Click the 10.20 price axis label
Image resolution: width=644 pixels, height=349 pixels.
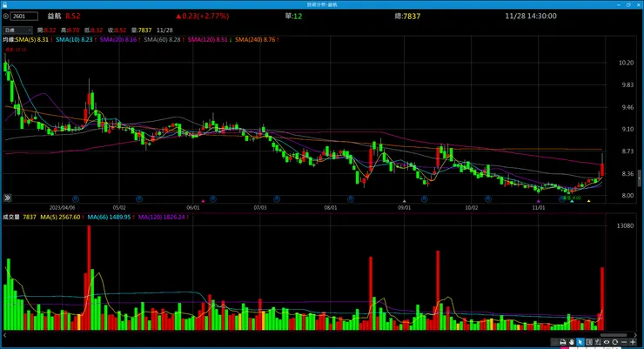pos(626,63)
